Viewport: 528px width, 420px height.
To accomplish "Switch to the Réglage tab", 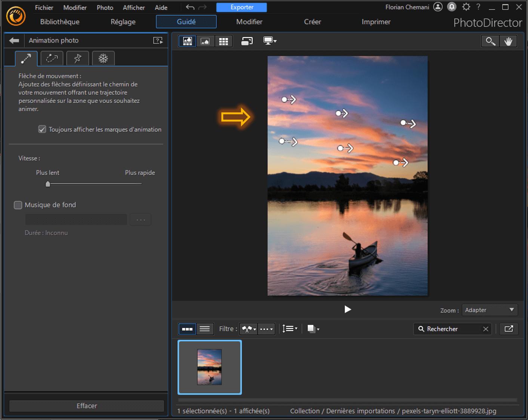I will (123, 22).
